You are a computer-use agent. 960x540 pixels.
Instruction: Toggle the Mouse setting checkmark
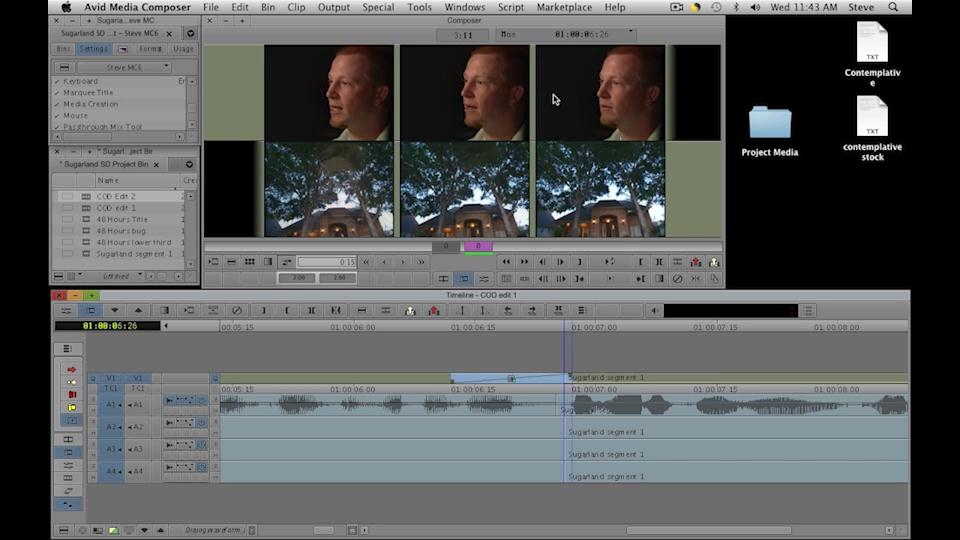pos(57,115)
